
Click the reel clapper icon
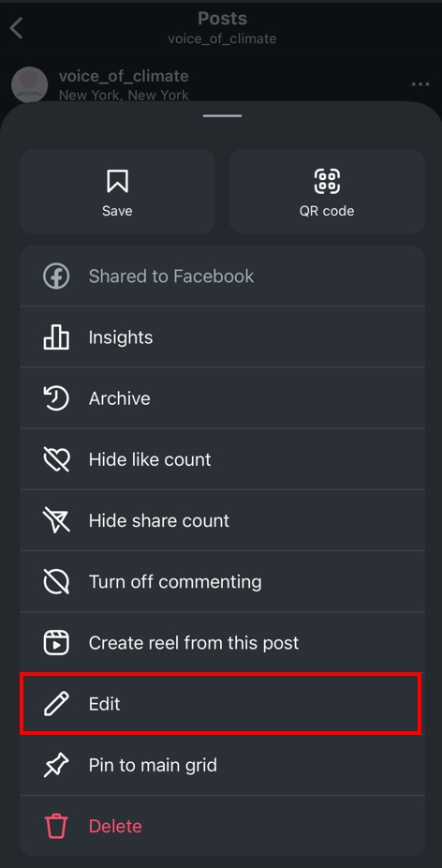(56, 643)
